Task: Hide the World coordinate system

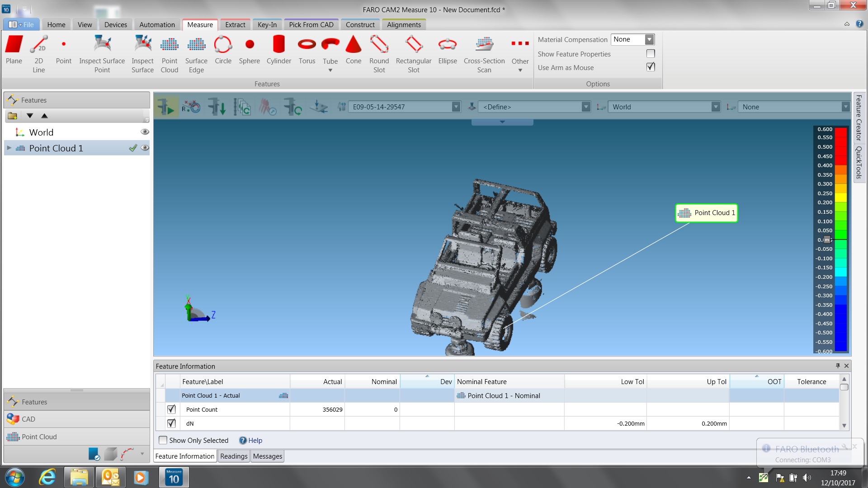Action: tap(145, 132)
